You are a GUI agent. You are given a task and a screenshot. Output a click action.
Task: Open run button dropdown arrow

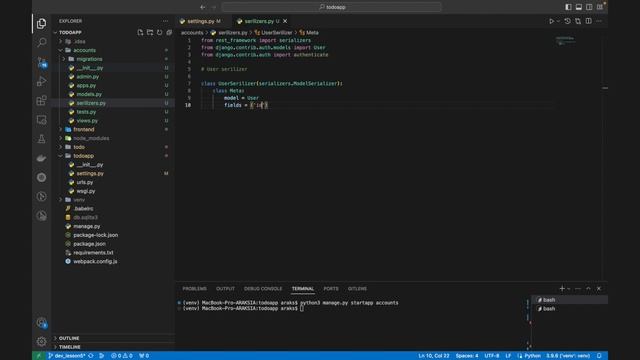pos(558,21)
